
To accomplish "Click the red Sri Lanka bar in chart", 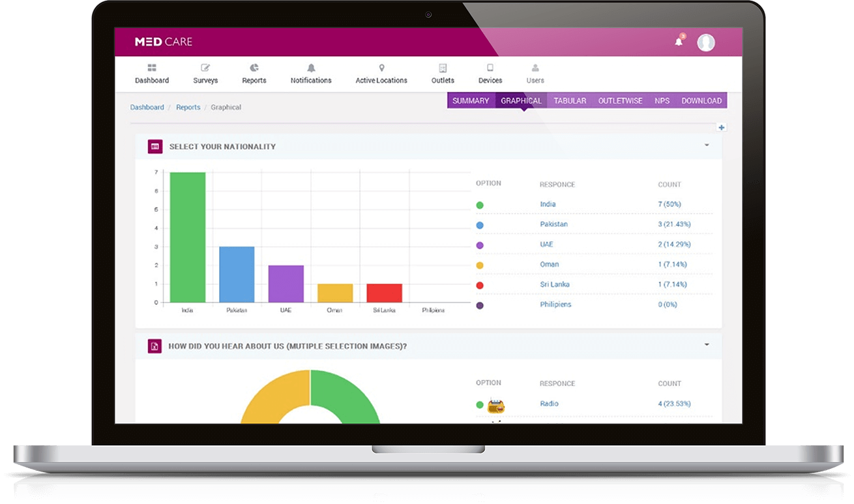I will tap(385, 293).
